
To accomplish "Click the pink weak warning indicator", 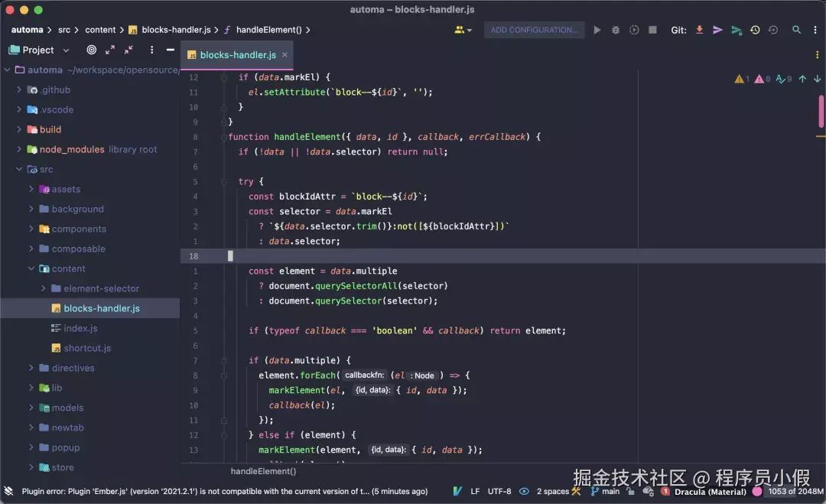I will pos(763,79).
